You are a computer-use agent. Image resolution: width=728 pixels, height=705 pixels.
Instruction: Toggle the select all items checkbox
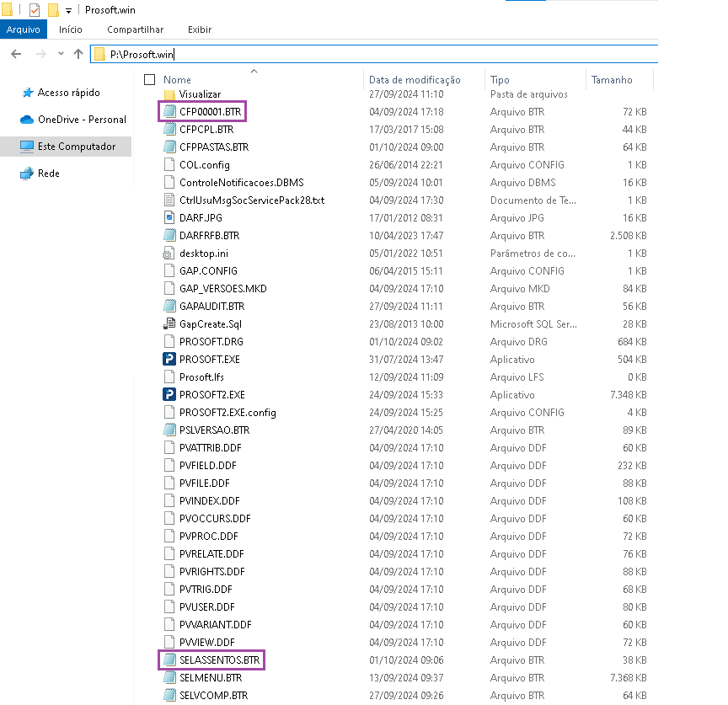(x=149, y=80)
